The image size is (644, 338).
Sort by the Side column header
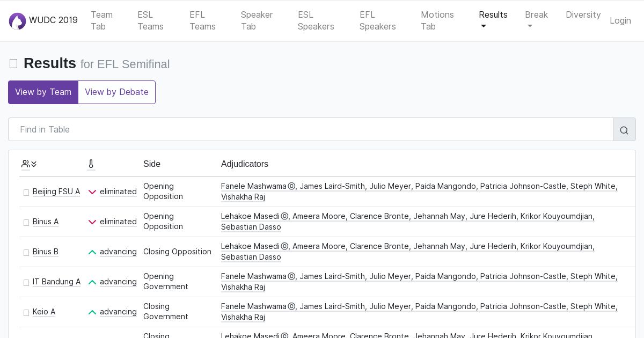coord(152,164)
